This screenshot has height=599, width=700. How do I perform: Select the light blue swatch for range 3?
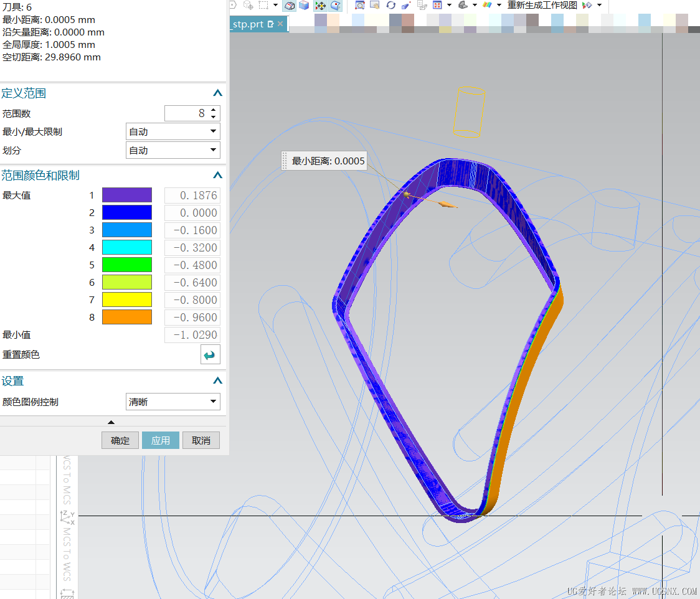pyautogui.click(x=127, y=230)
